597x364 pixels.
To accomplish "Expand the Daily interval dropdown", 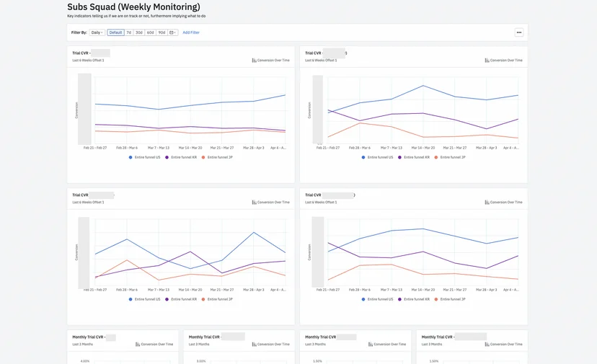I will coord(97,32).
